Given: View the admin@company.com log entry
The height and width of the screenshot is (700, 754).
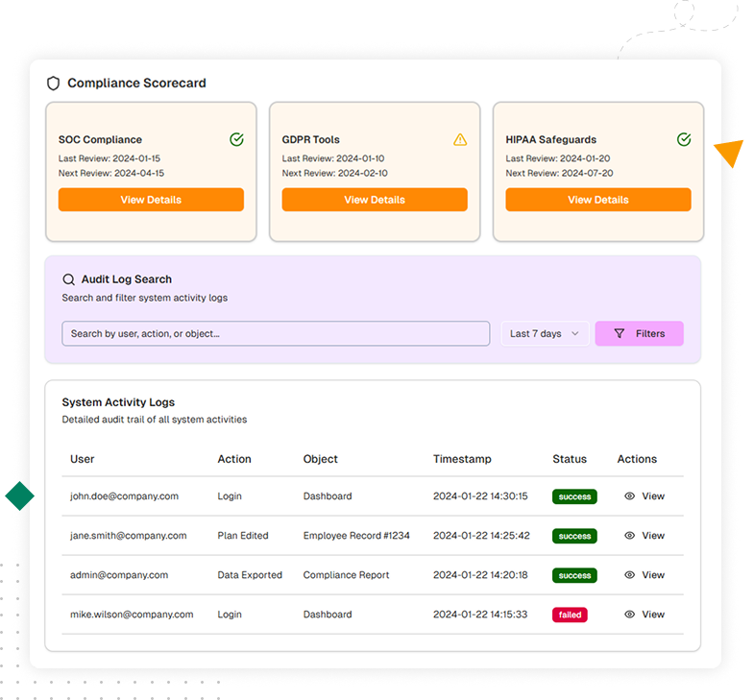Looking at the screenshot, I should click(x=645, y=575).
